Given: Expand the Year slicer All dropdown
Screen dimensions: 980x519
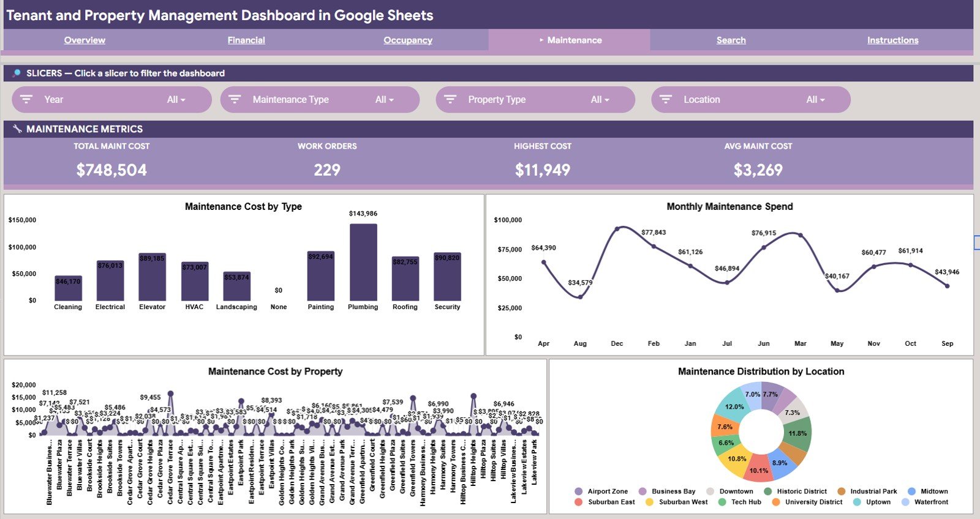Looking at the screenshot, I should pyautogui.click(x=176, y=100).
